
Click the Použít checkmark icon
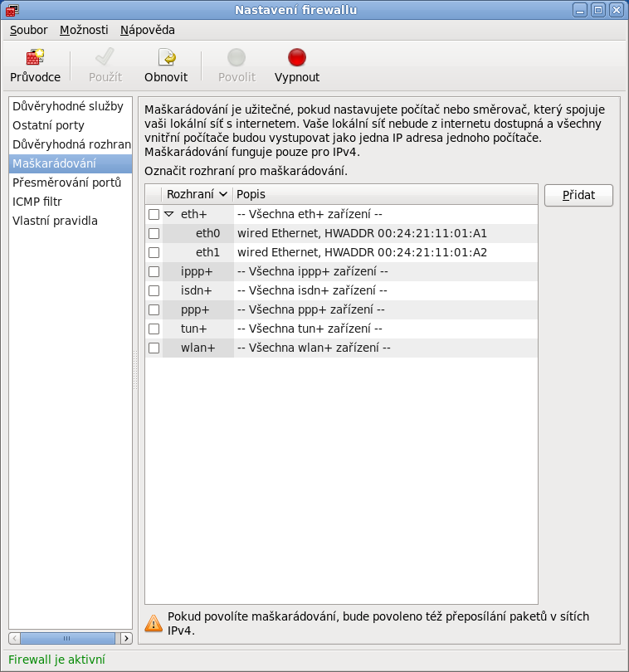tap(105, 57)
